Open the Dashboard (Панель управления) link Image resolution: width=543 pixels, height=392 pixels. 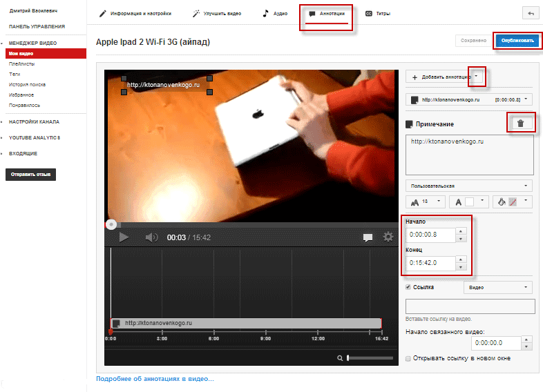click(37, 26)
